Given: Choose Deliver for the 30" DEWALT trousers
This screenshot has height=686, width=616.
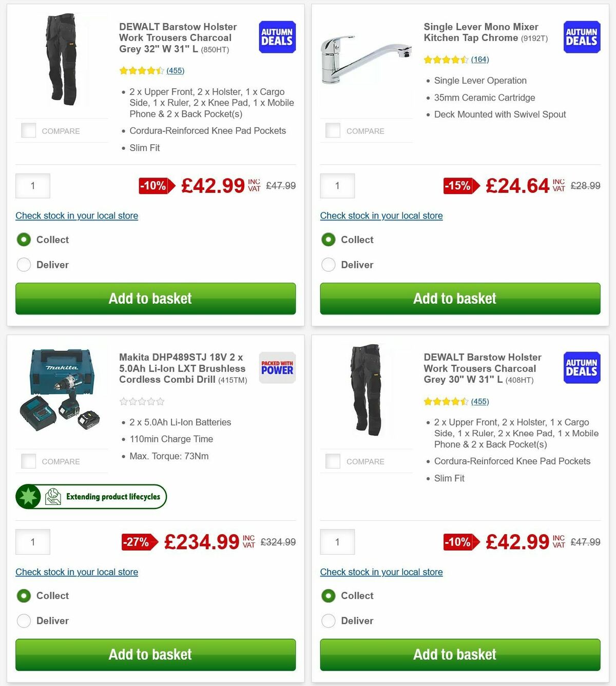Looking at the screenshot, I should 328,621.
